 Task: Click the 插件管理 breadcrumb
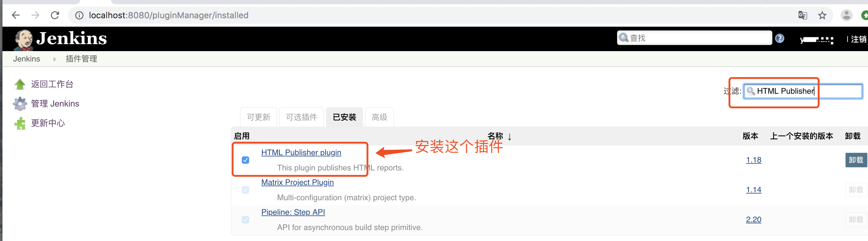[x=81, y=59]
